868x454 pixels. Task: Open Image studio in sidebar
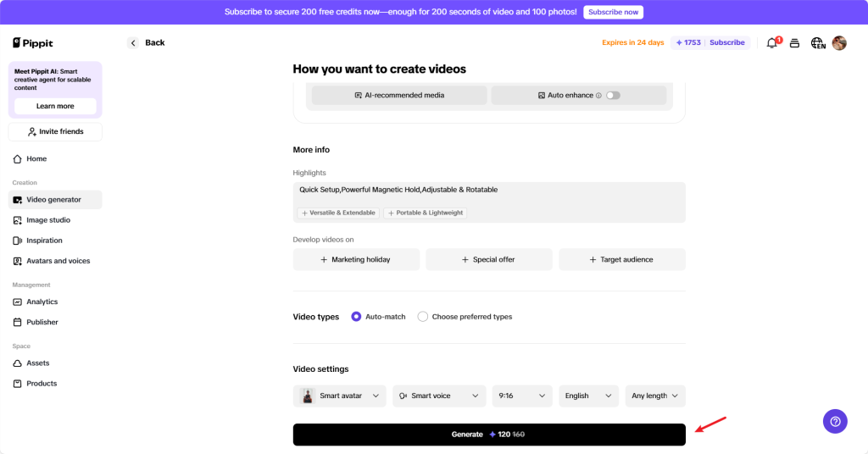55,220
